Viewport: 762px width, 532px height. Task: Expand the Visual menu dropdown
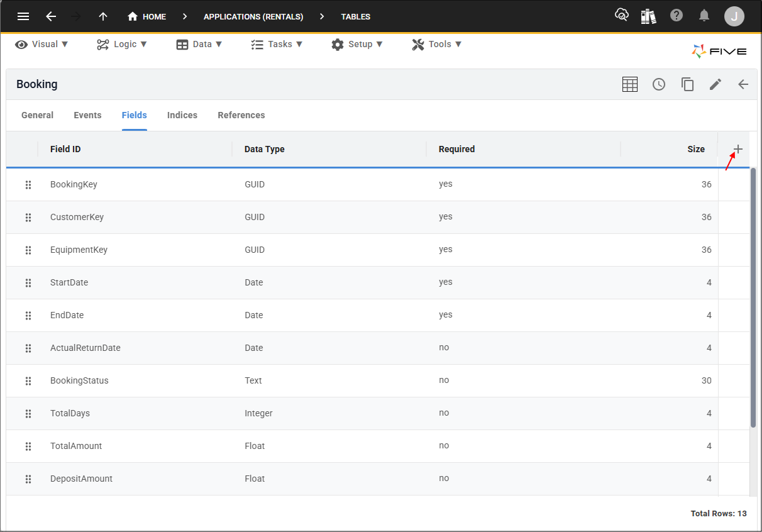point(41,44)
